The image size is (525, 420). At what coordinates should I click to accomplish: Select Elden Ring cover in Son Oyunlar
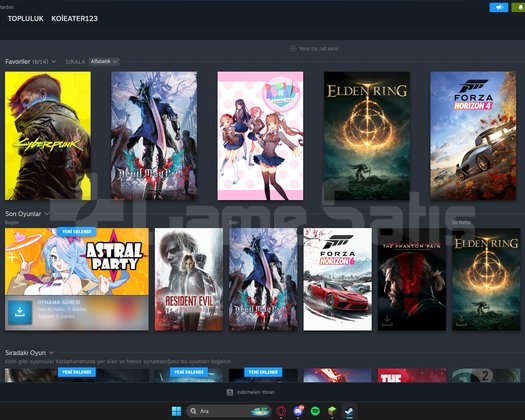(x=486, y=279)
